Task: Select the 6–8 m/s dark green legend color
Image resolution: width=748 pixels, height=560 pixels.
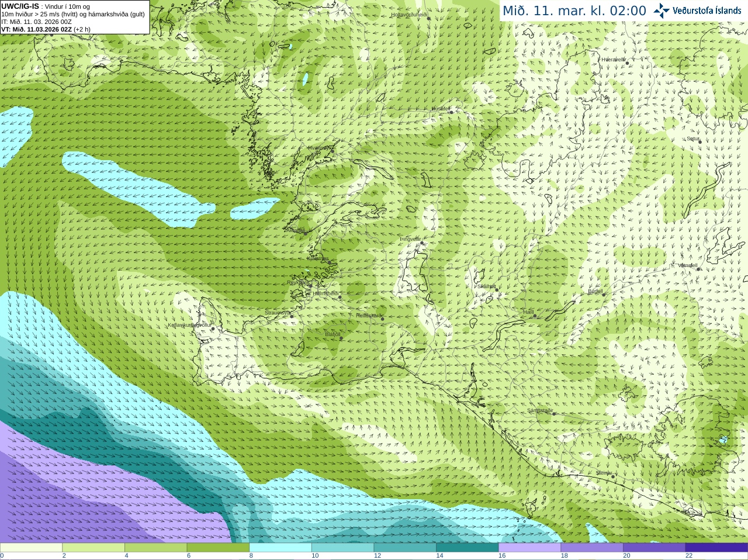Action: (x=218, y=548)
